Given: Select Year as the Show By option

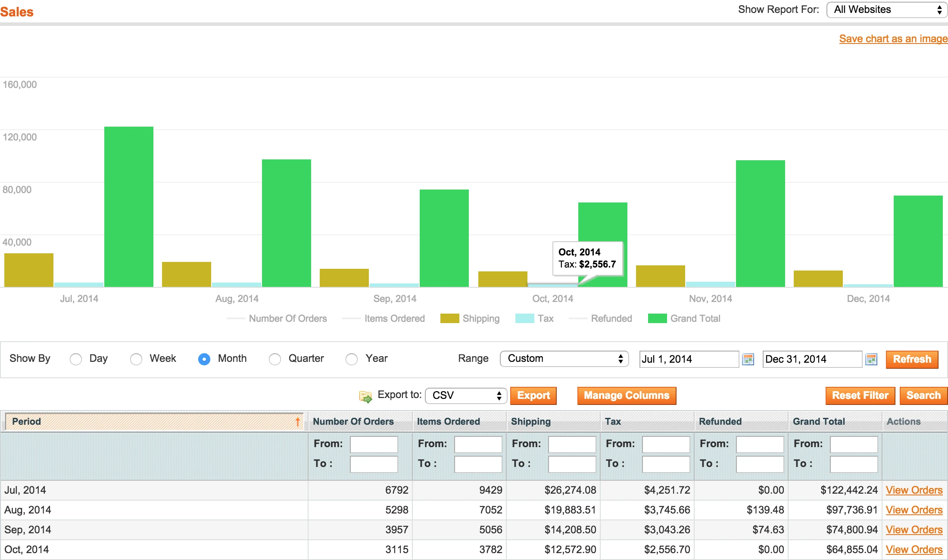Looking at the screenshot, I should pos(351,359).
